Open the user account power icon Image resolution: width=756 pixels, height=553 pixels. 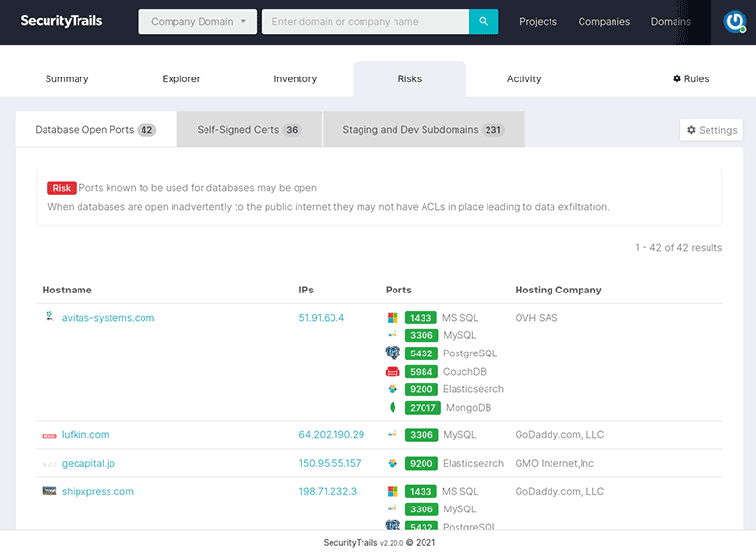(735, 21)
